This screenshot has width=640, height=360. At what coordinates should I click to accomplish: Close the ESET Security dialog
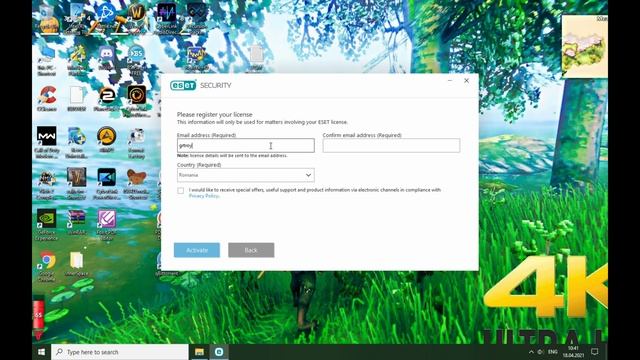coord(467,81)
